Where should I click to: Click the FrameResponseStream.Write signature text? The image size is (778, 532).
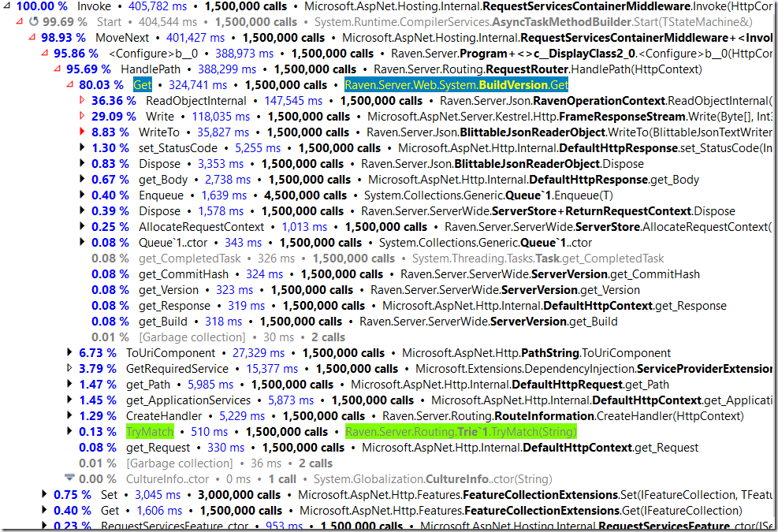pyautogui.click(x=570, y=117)
